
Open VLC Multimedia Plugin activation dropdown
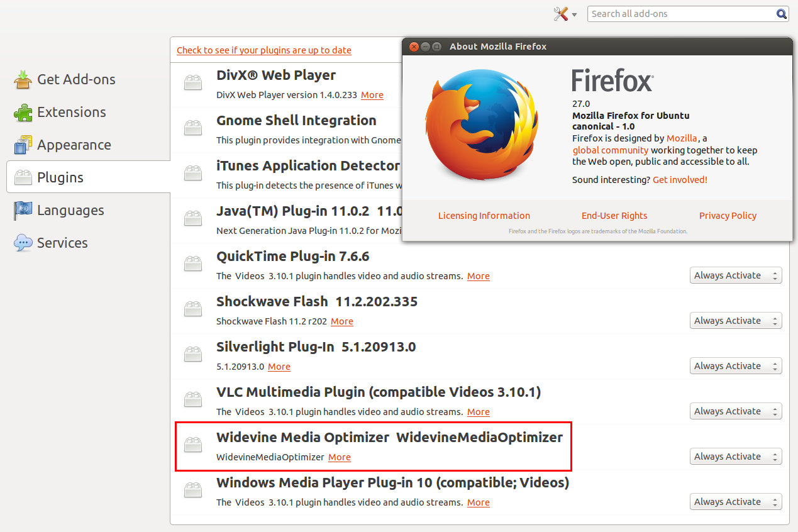pyautogui.click(x=736, y=411)
